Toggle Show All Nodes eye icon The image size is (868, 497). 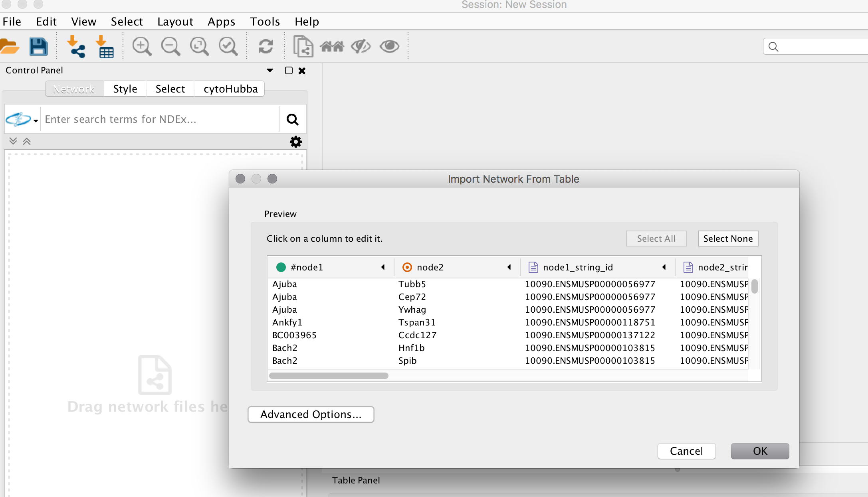tap(389, 47)
